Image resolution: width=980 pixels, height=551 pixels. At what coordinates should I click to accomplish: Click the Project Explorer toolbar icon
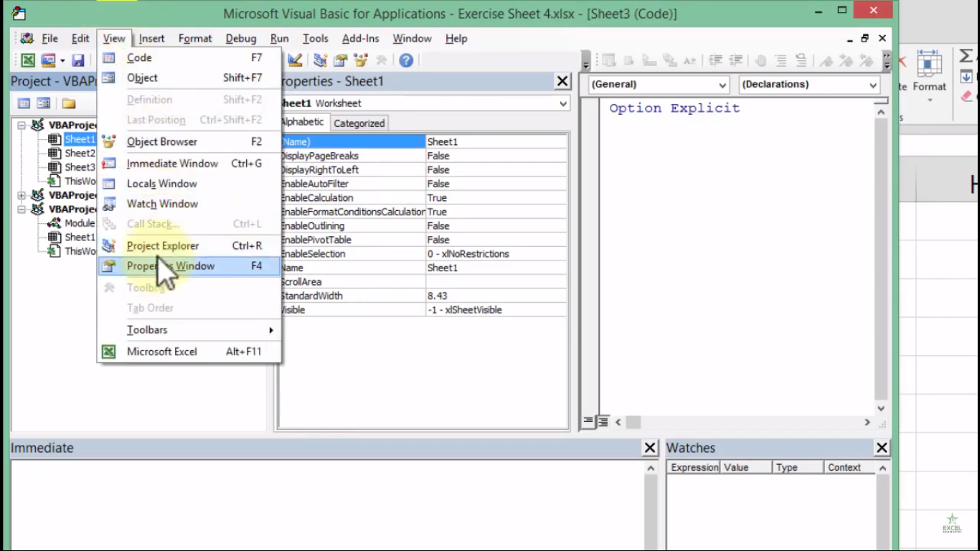pos(320,60)
